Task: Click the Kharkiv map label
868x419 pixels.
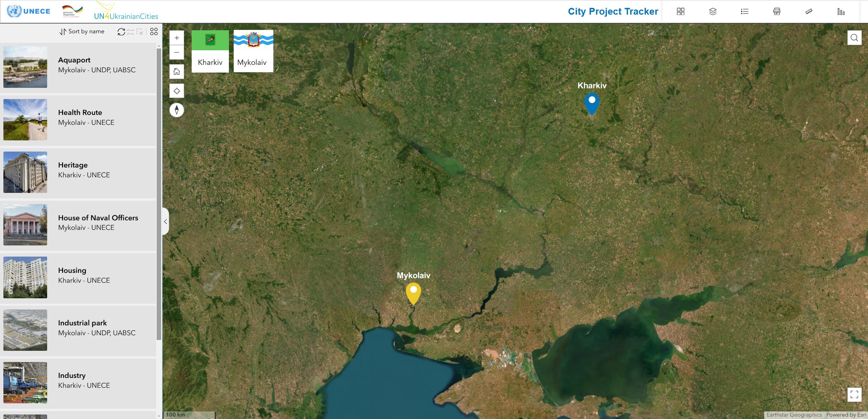Action: coord(592,86)
